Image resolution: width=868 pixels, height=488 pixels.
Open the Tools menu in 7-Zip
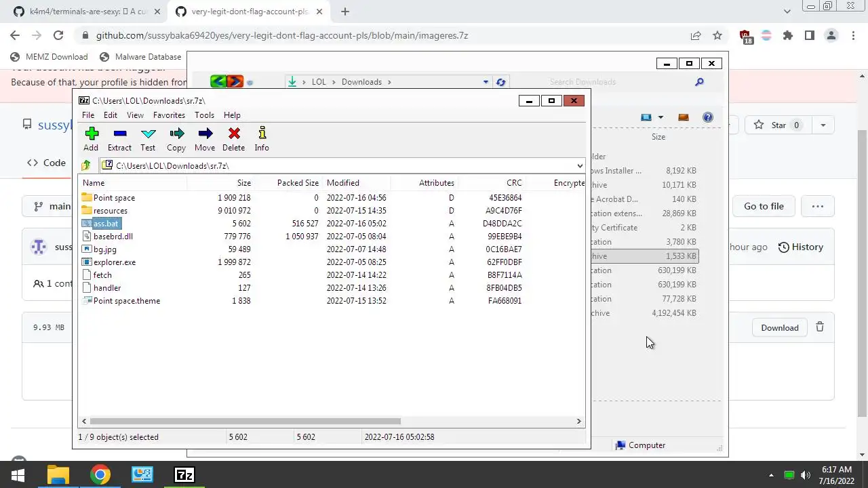click(204, 115)
